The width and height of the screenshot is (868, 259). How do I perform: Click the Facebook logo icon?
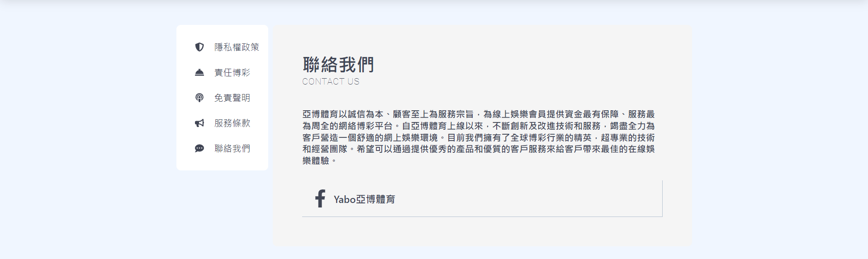click(320, 198)
